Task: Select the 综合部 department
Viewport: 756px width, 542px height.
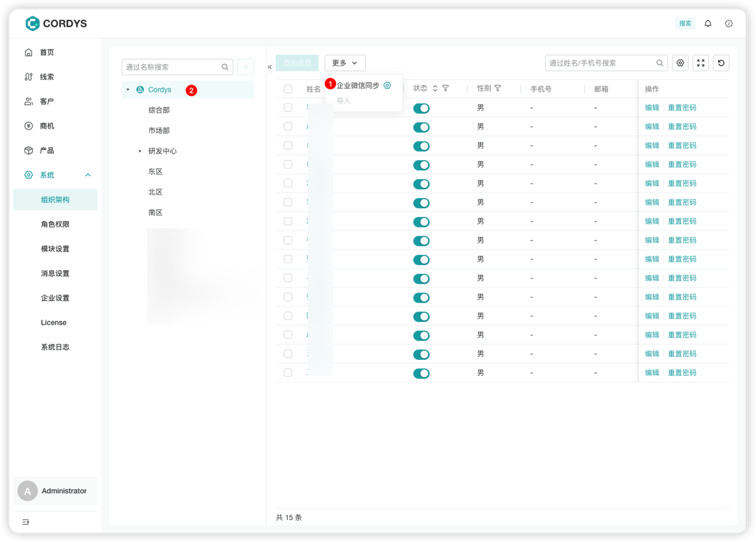Action: point(159,110)
